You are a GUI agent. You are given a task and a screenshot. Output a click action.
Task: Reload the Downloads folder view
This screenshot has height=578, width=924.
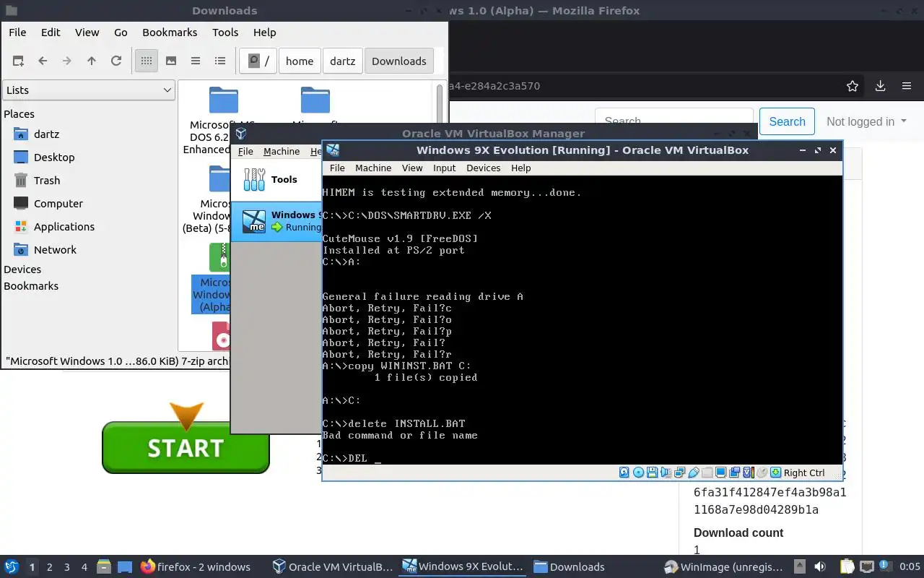point(116,61)
